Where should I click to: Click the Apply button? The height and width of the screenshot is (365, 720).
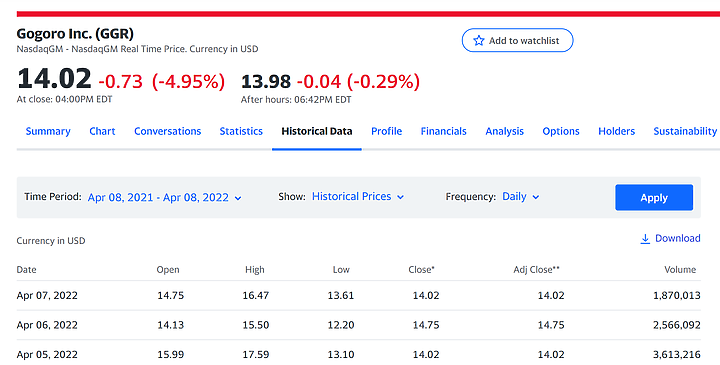coord(654,197)
